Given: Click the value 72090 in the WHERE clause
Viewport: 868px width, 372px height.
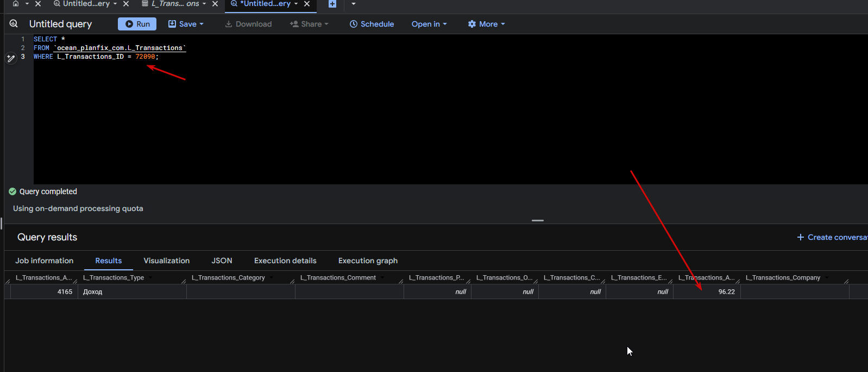Looking at the screenshot, I should coord(145,57).
